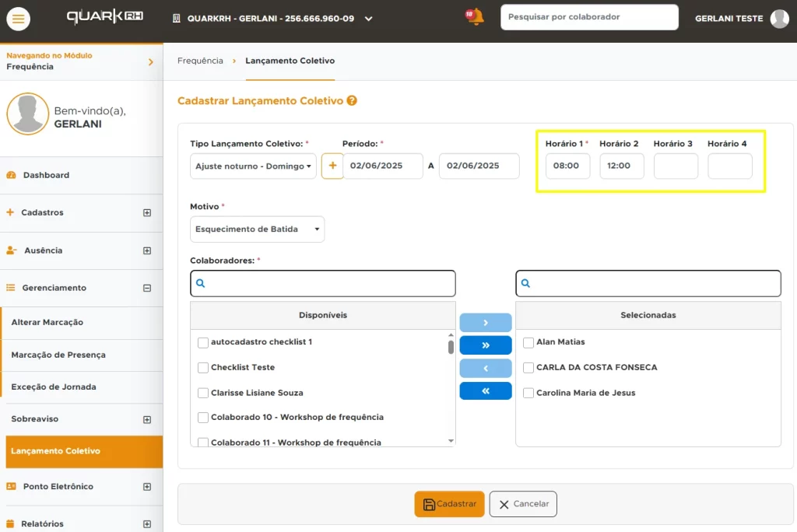This screenshot has height=532, width=797.
Task: Open Alterar Marcação in sidebar
Action: click(x=47, y=322)
